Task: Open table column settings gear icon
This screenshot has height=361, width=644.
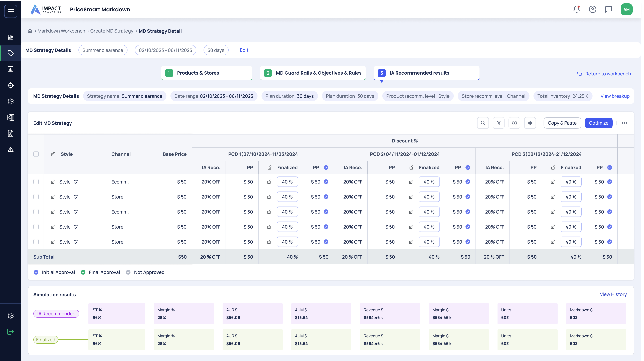Action: pyautogui.click(x=515, y=123)
